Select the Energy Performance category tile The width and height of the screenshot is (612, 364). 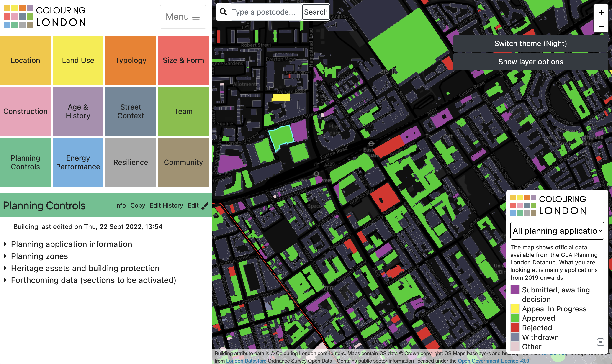tap(78, 162)
